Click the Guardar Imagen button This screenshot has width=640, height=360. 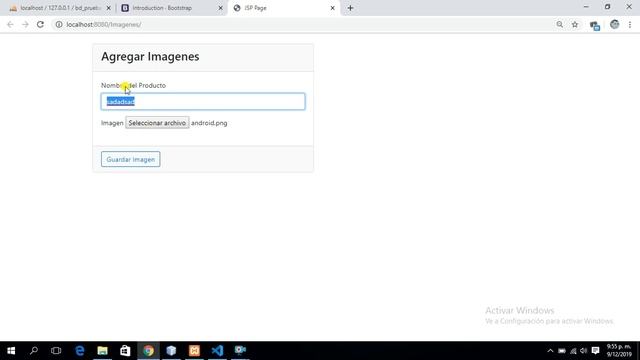[131, 159]
